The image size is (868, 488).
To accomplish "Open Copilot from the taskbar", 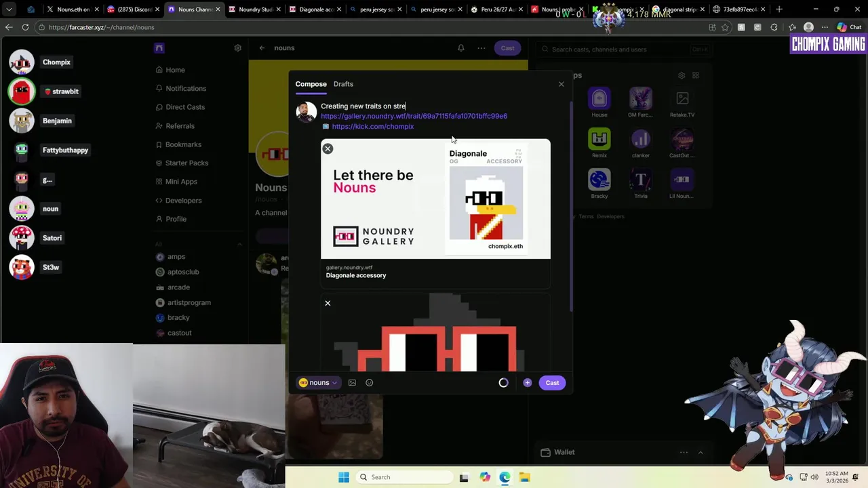I will [485, 477].
